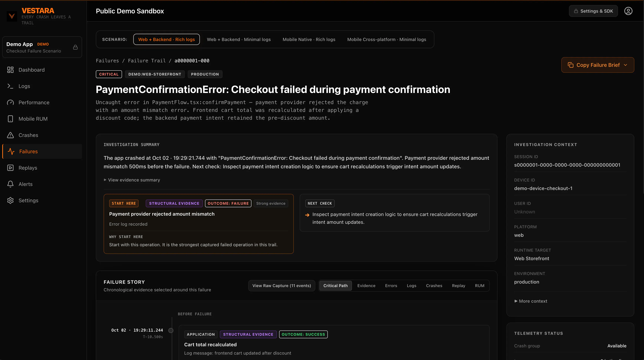The image size is (644, 360).
Task: Click the CRITICAL severity badge
Action: (109, 74)
